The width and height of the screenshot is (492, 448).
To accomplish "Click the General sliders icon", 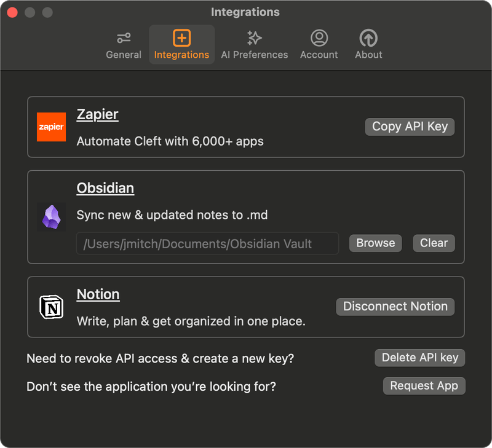I will (x=123, y=37).
